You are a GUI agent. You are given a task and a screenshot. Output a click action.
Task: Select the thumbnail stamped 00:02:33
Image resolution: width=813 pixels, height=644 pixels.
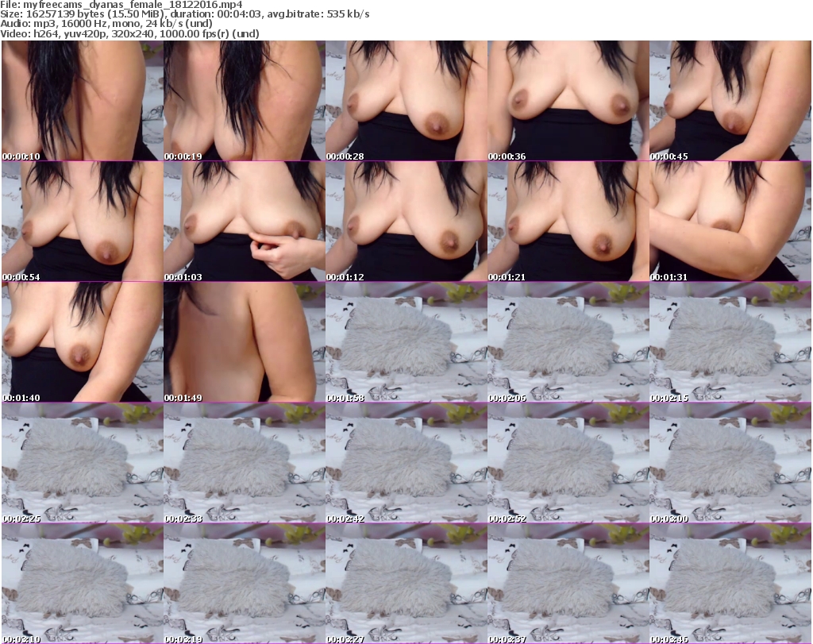click(245, 463)
